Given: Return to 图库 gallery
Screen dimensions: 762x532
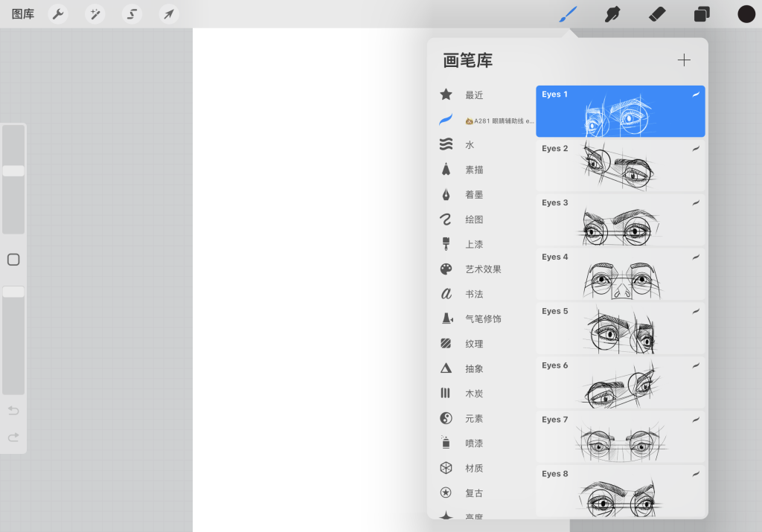Looking at the screenshot, I should tap(22, 14).
